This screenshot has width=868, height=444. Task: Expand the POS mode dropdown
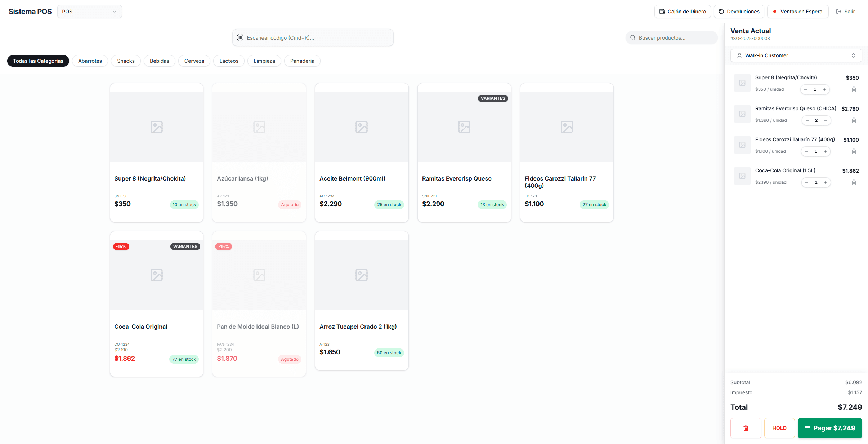tap(89, 12)
